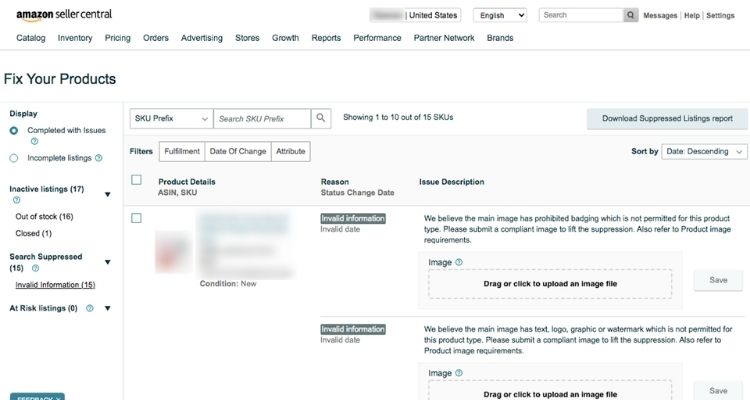The image size is (750, 400).
Task: Open the Stores menu
Action: (x=247, y=38)
